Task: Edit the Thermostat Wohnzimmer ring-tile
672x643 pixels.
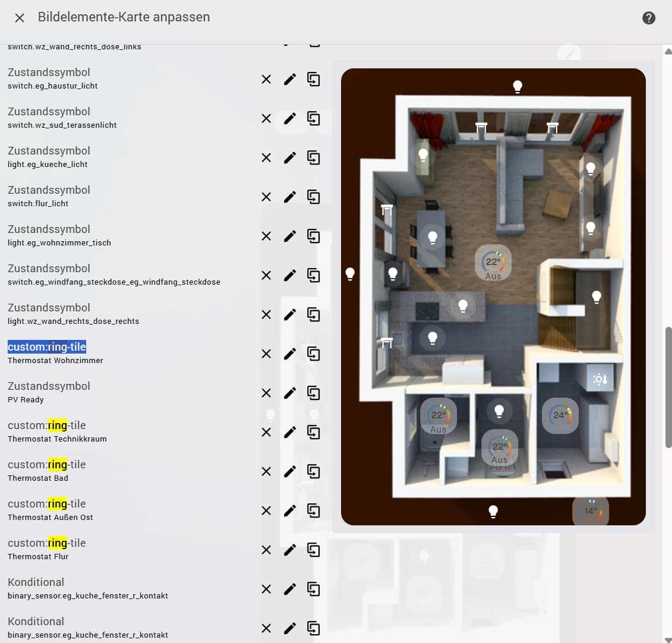Action: tap(290, 354)
